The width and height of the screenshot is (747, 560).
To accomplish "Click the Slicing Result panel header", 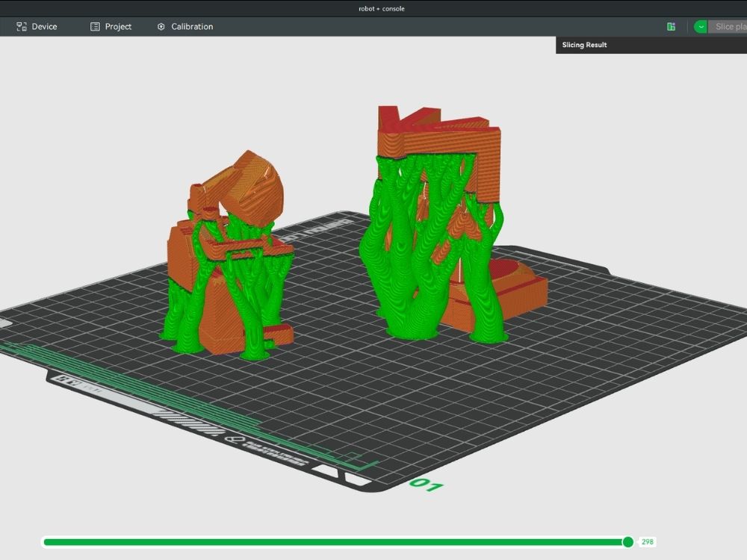I will pyautogui.click(x=585, y=45).
